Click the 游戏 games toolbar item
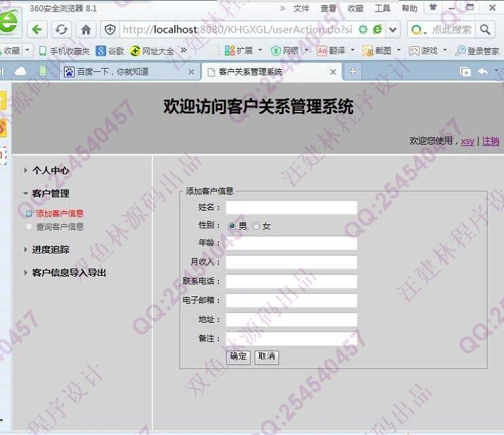 423,50
